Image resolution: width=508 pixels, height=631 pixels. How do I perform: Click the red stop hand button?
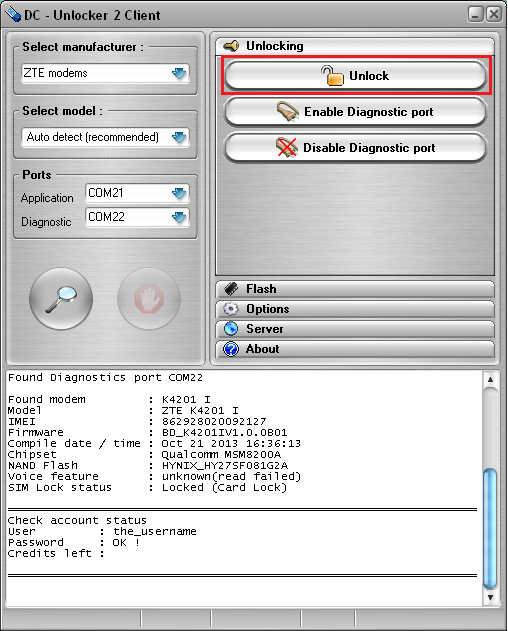click(149, 299)
